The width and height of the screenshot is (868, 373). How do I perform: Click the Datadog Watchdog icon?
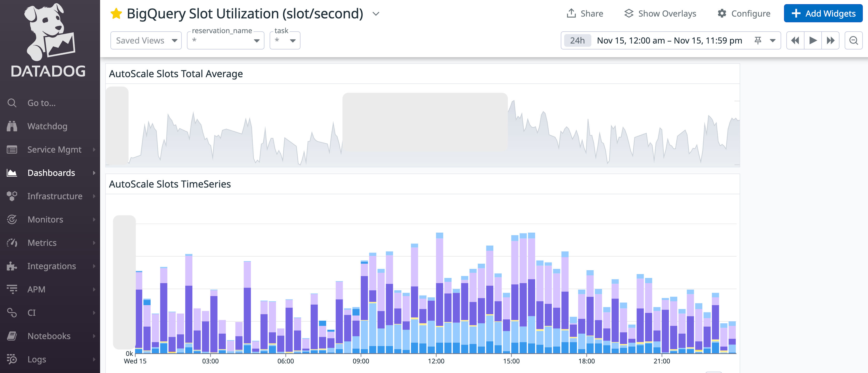click(x=12, y=126)
